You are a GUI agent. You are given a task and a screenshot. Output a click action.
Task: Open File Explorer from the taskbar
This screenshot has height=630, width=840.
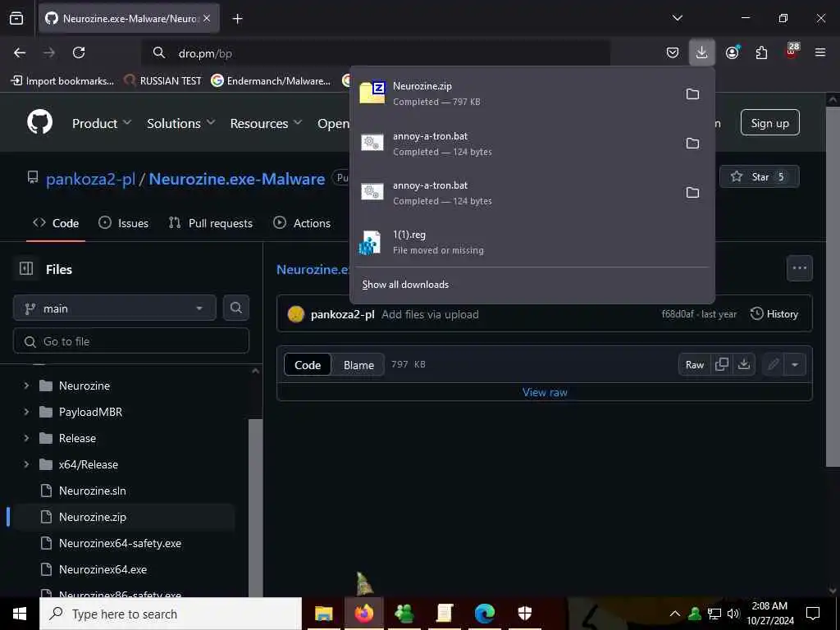click(323, 614)
